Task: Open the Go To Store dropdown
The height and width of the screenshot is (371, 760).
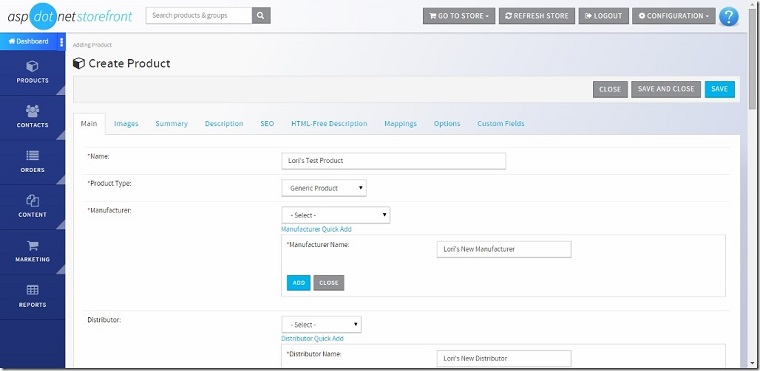Action: 459,16
